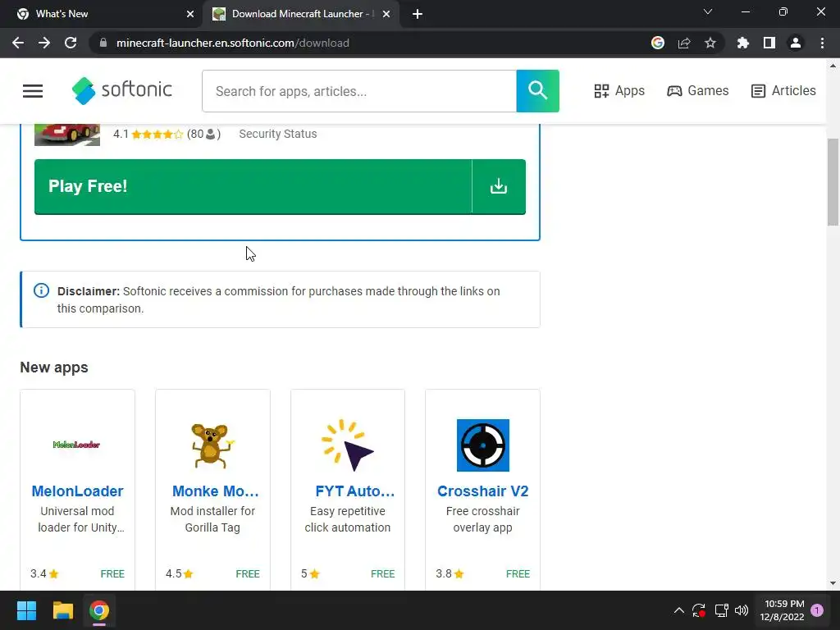Open a new browser tab
The height and width of the screenshot is (630, 840).
418,14
